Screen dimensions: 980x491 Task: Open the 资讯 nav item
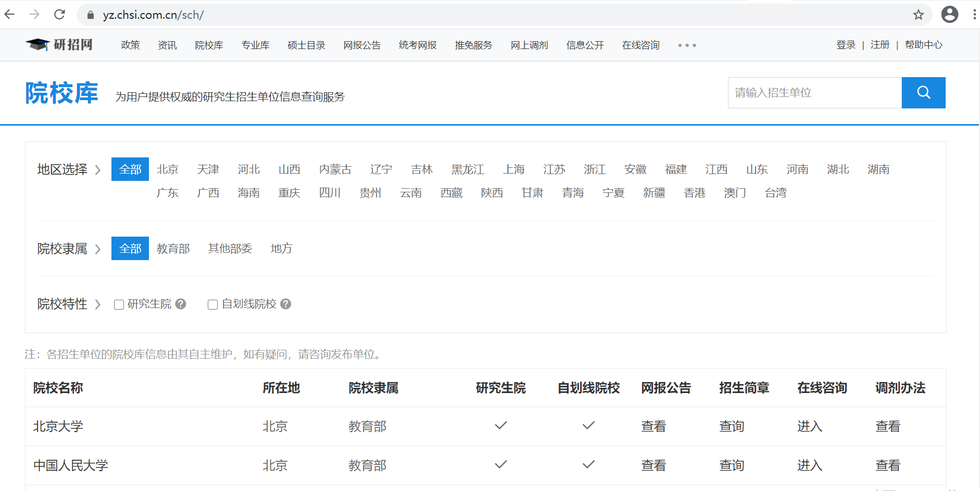[167, 45]
